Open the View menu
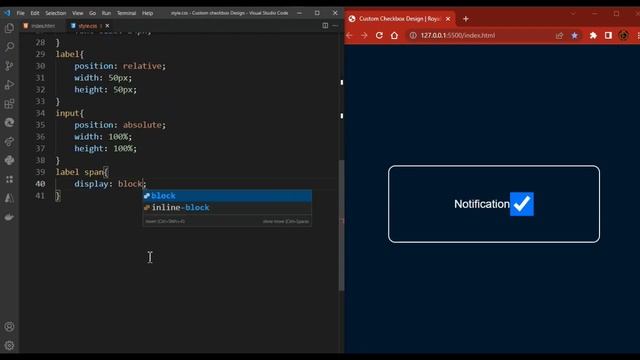 pyautogui.click(x=78, y=13)
